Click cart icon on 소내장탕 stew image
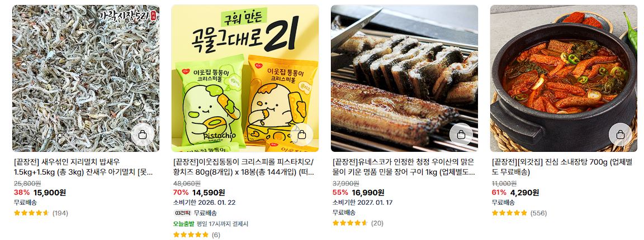 [620, 135]
